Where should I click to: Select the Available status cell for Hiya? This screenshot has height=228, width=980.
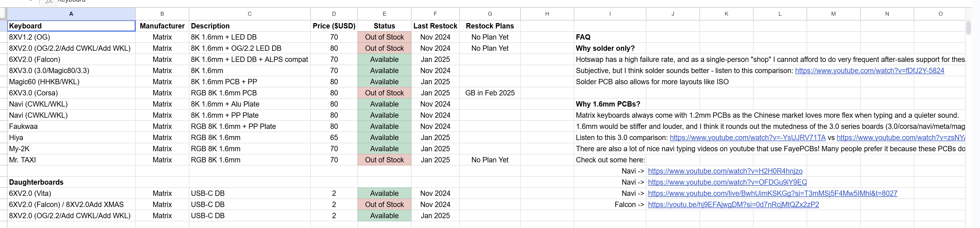[x=384, y=138]
